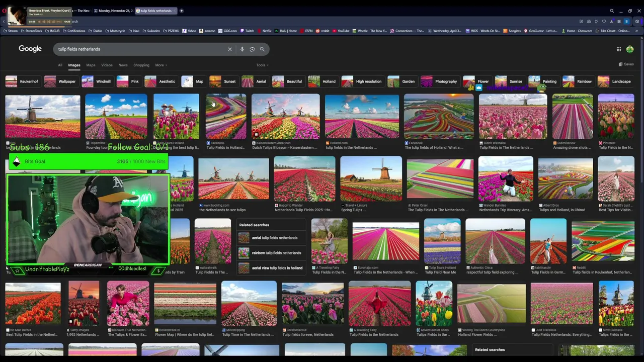The width and height of the screenshot is (644, 362).
Task: Open related search 'aerial tulip fields netherlands'
Action: (271, 238)
